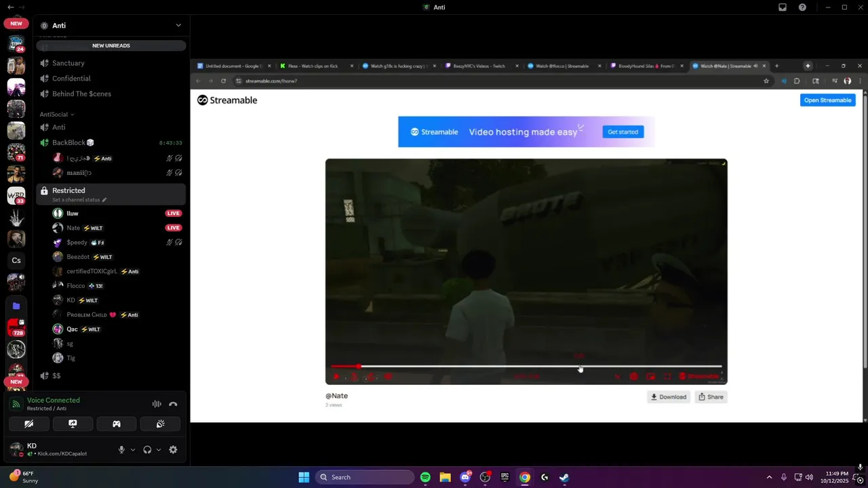Open the Windows Start menu
This screenshot has width=868, height=488.
pyautogui.click(x=304, y=477)
